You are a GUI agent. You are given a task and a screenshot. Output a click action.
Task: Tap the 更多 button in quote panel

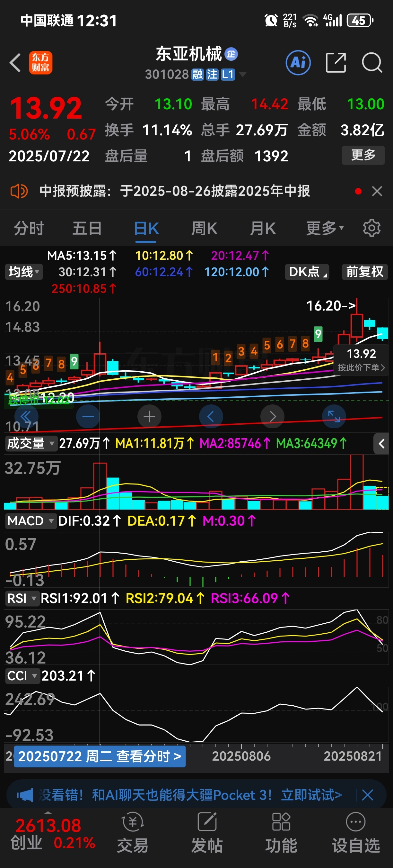point(363,155)
